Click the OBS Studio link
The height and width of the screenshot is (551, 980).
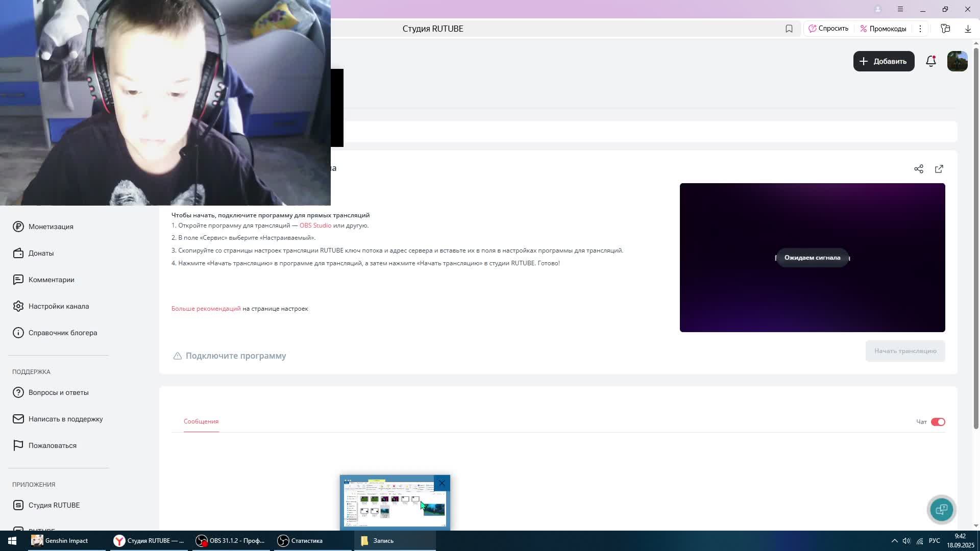(315, 226)
